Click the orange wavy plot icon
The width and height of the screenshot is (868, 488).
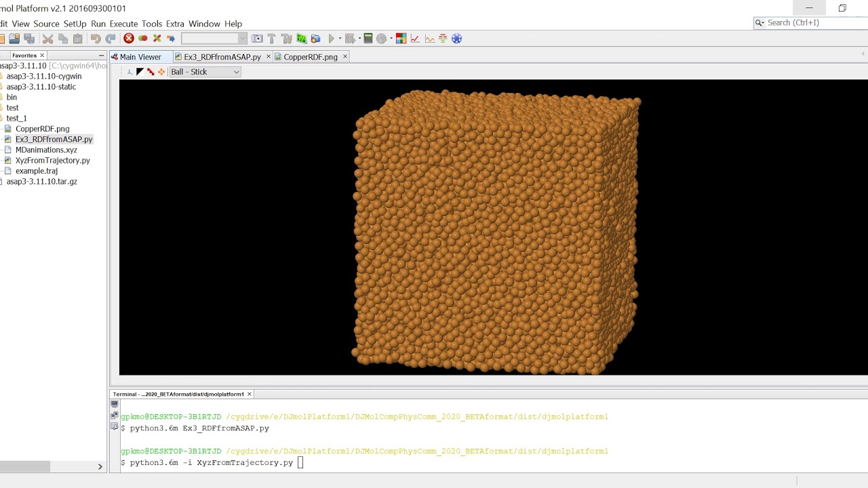[430, 39]
